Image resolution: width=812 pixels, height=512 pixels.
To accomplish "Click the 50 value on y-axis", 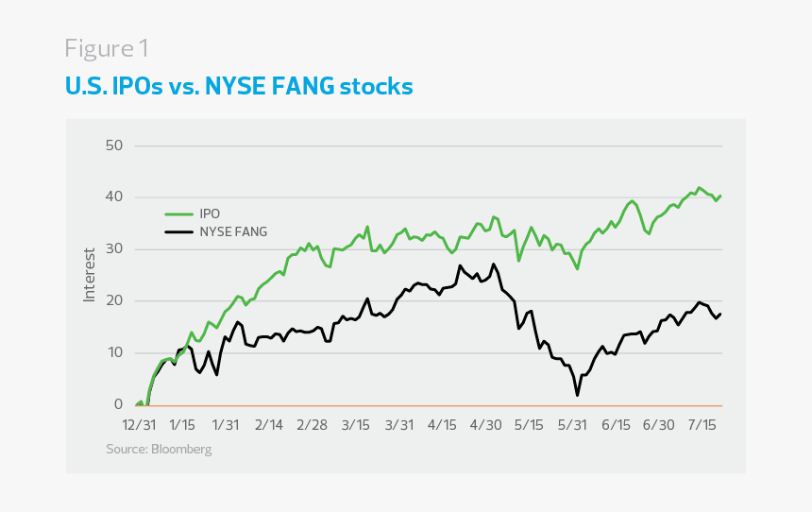I will pyautogui.click(x=115, y=145).
